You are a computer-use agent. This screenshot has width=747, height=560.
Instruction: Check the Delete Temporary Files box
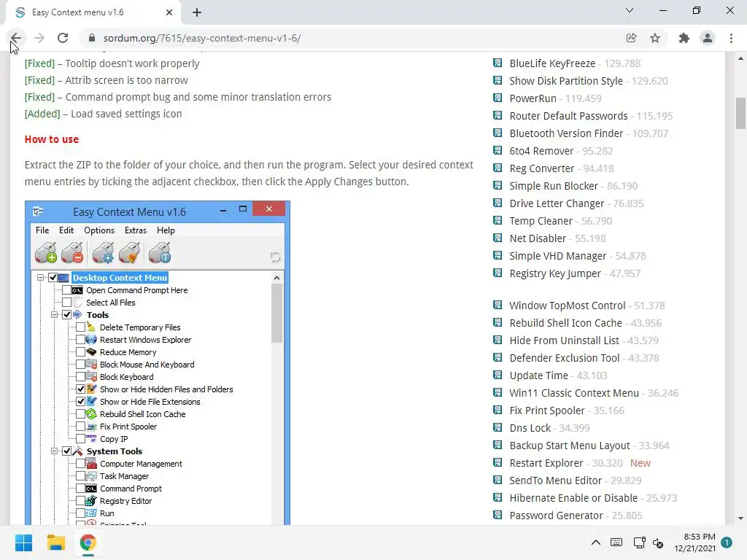coord(80,327)
